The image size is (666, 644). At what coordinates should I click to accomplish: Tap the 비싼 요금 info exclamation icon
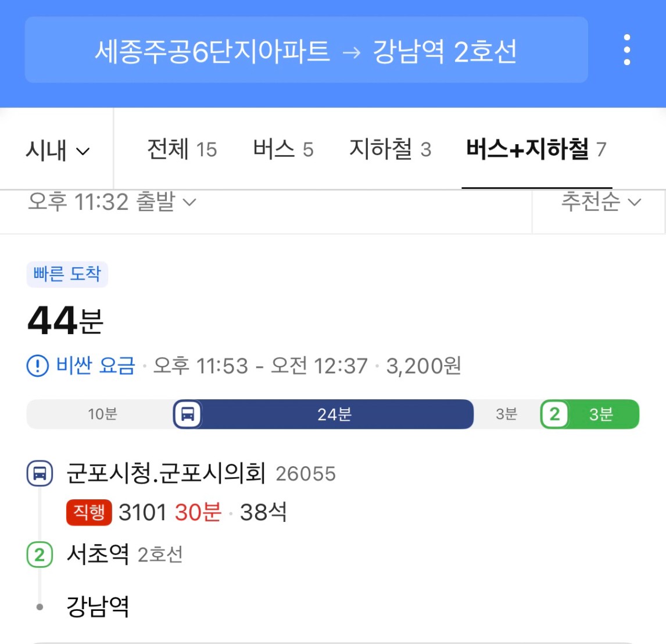coord(37,366)
